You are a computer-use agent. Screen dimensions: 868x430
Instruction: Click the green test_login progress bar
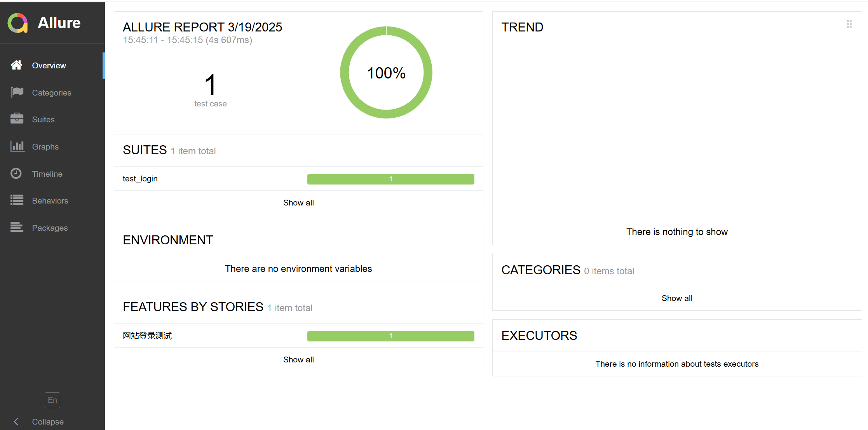coord(390,179)
